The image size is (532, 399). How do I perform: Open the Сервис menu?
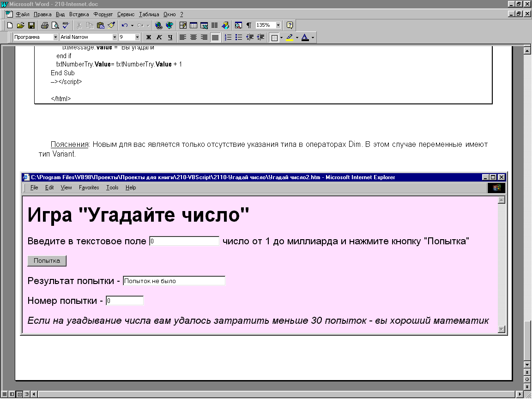click(x=126, y=14)
